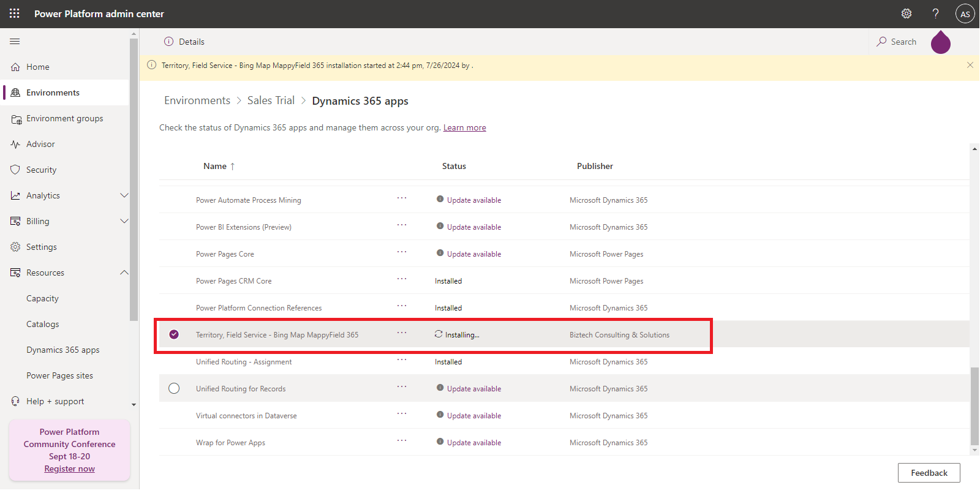Click Virtual connectors in Dataverse app name

(246, 416)
